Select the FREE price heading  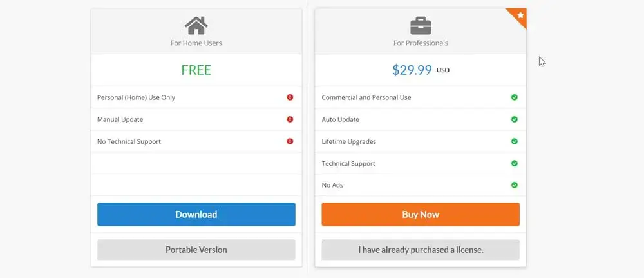point(196,70)
